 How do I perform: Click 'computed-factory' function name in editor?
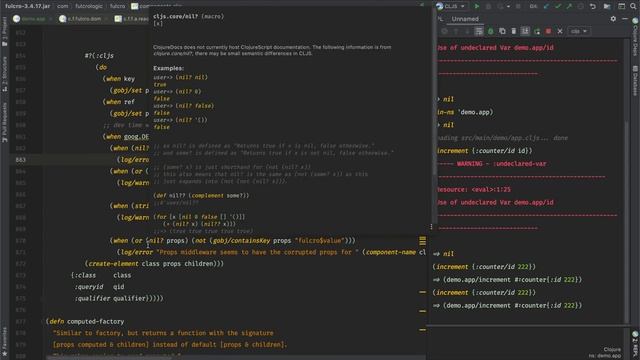point(96,322)
